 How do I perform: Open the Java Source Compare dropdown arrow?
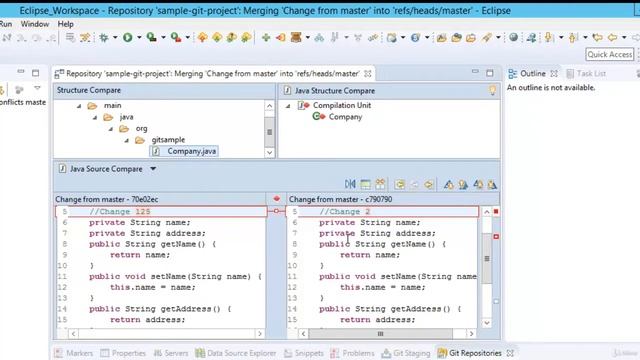[153, 169]
